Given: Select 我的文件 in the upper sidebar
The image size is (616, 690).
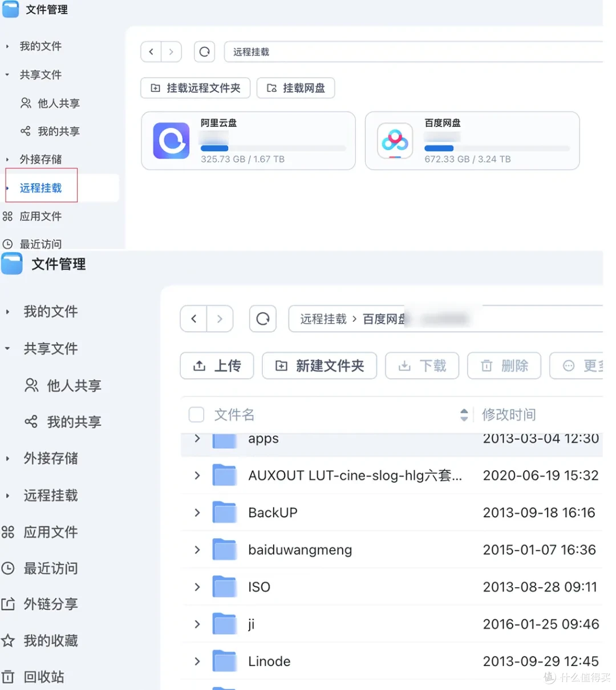Looking at the screenshot, I should click(x=40, y=46).
